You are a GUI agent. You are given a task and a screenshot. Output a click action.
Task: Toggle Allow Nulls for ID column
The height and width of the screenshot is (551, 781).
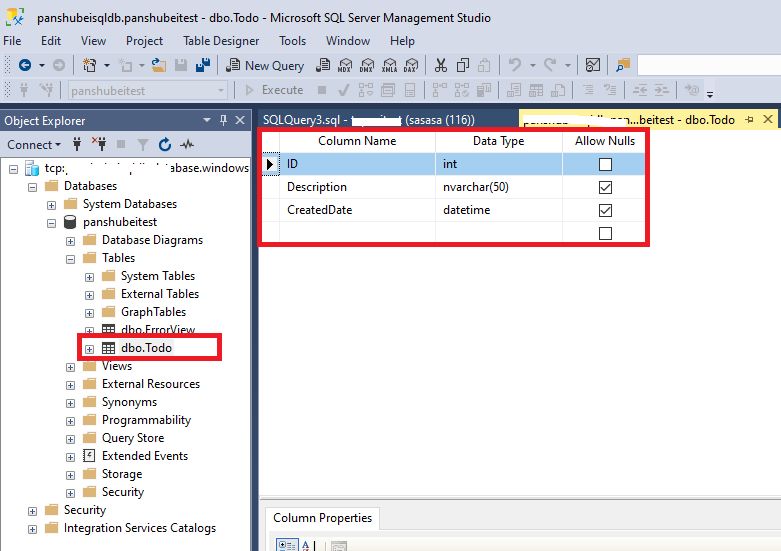[605, 164]
